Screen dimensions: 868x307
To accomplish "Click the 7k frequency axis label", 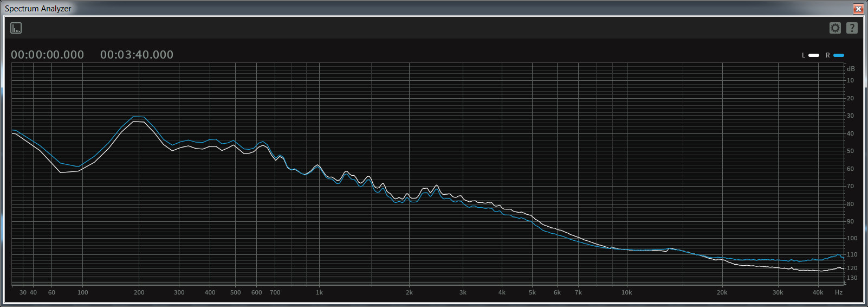I will [x=579, y=292].
